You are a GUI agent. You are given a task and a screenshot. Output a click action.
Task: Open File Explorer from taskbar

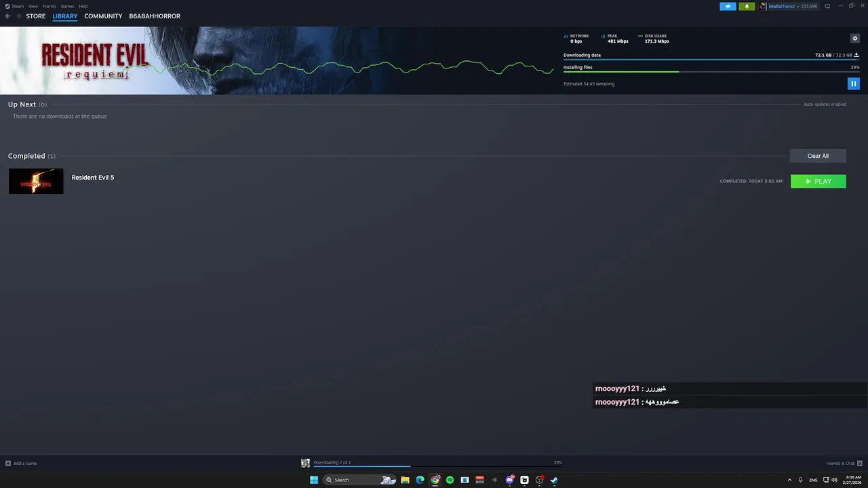click(x=405, y=480)
